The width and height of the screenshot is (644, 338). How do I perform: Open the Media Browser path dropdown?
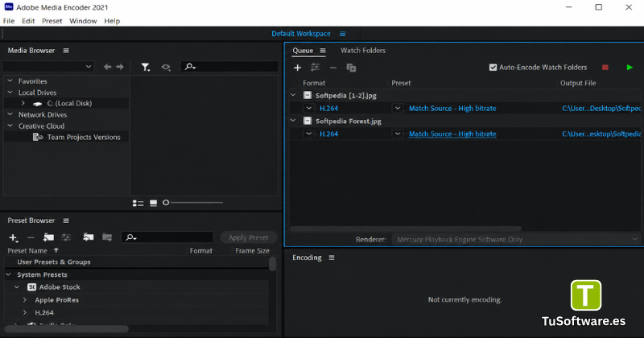pyautogui.click(x=48, y=67)
